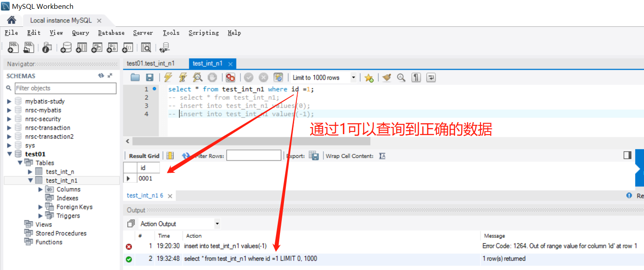Create a new schema in the server
This screenshot has height=270, width=644.
tap(66, 47)
